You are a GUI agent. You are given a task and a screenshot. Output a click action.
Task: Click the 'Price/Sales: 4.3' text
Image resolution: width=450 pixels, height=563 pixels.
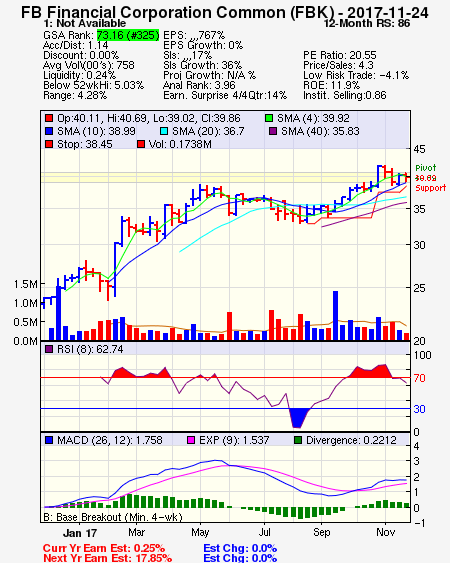(338, 65)
